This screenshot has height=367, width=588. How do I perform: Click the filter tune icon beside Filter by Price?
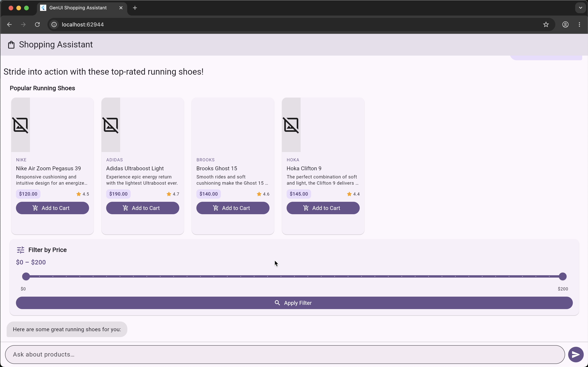21,250
